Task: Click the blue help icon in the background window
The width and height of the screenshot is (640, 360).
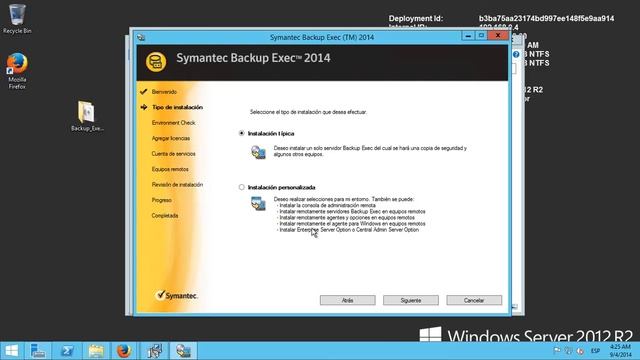Action: coord(516,54)
